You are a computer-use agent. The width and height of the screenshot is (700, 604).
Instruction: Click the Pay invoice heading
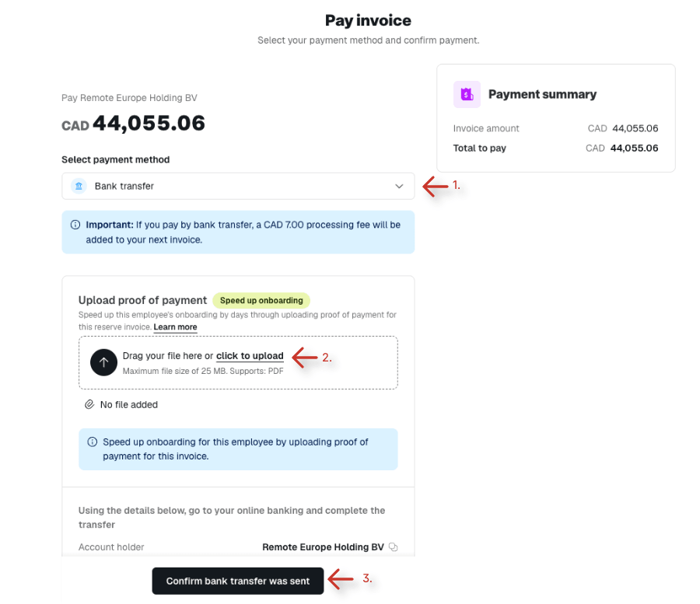[x=368, y=20]
